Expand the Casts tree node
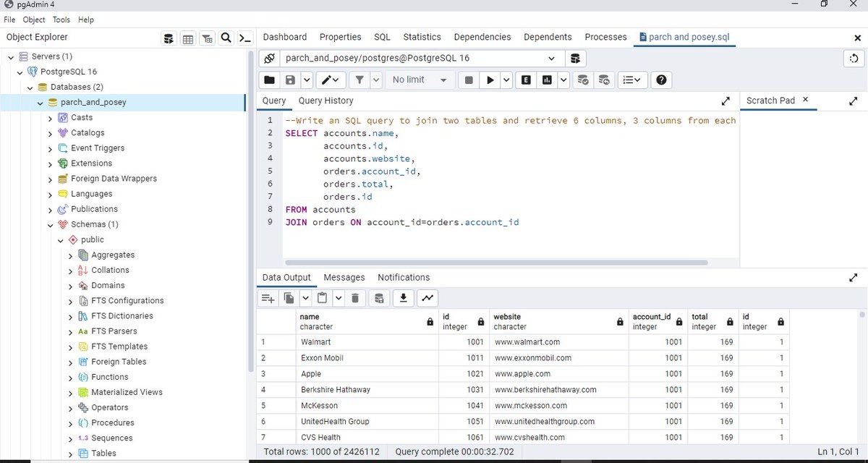The image size is (868, 463). (51, 118)
